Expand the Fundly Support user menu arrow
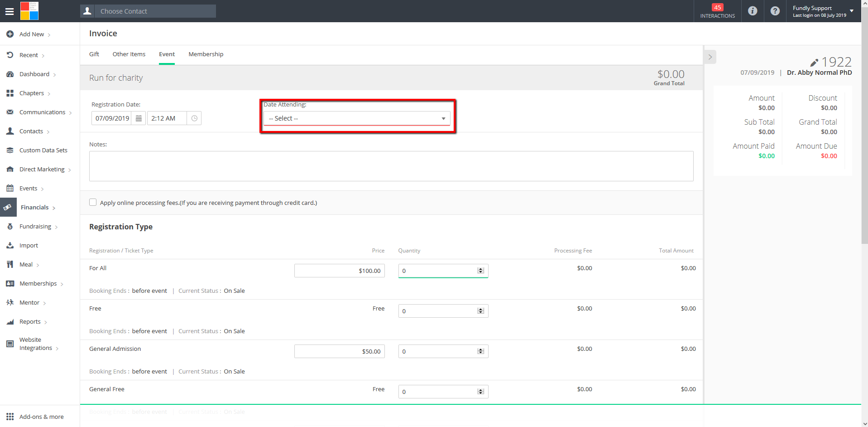868x427 pixels. point(852,11)
